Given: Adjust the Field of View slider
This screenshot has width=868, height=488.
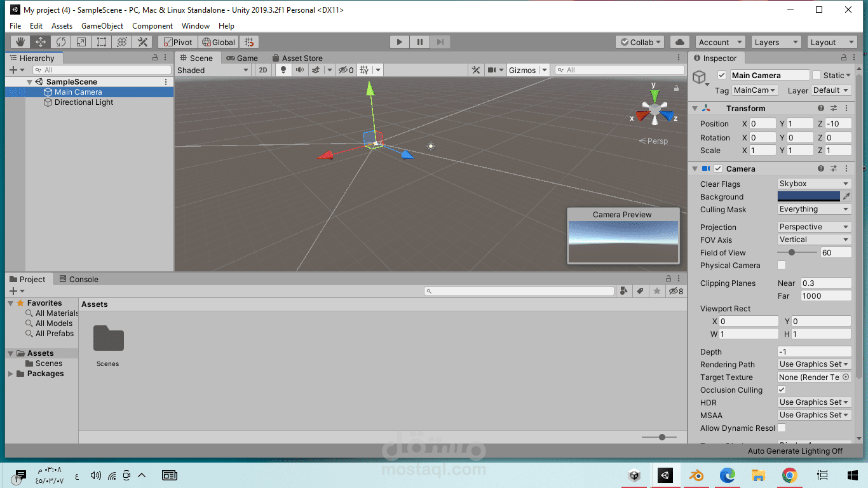Looking at the screenshot, I should (x=797, y=252).
